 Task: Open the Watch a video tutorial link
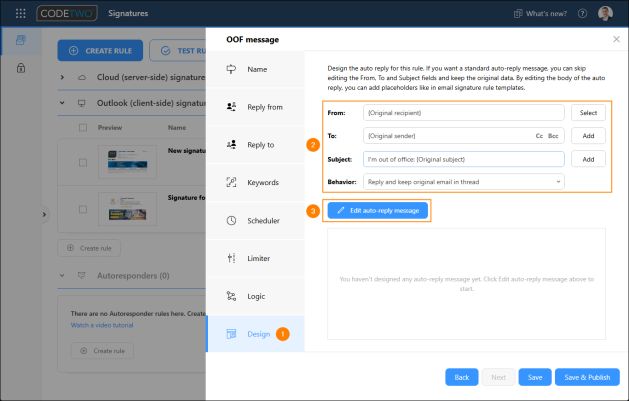[x=102, y=325]
